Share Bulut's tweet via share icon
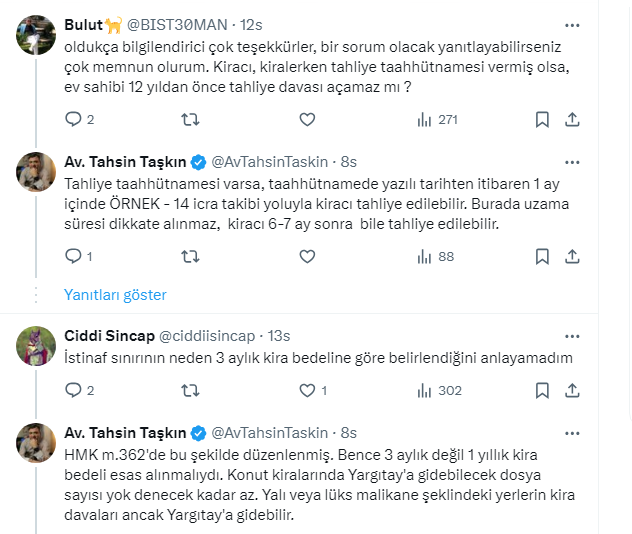Screen dimensions: 632x534 pyautogui.click(x=572, y=119)
